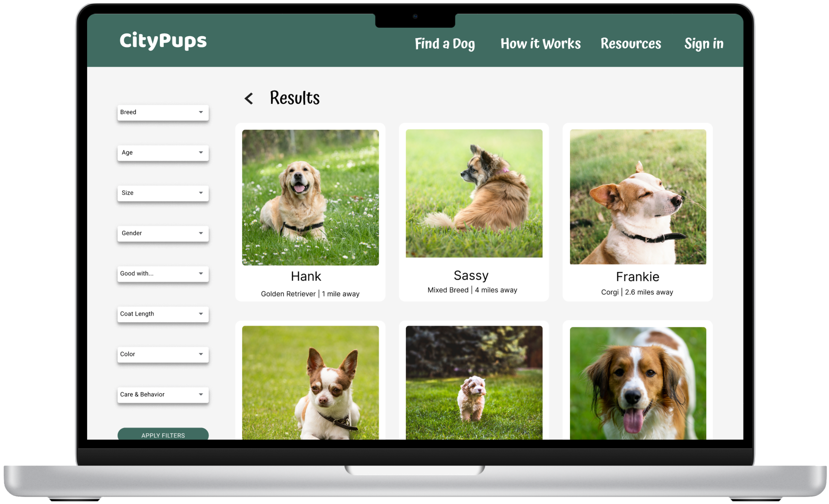This screenshot has height=504, width=829.
Task: Open Hank's golden retriever photo
Action: tap(310, 198)
